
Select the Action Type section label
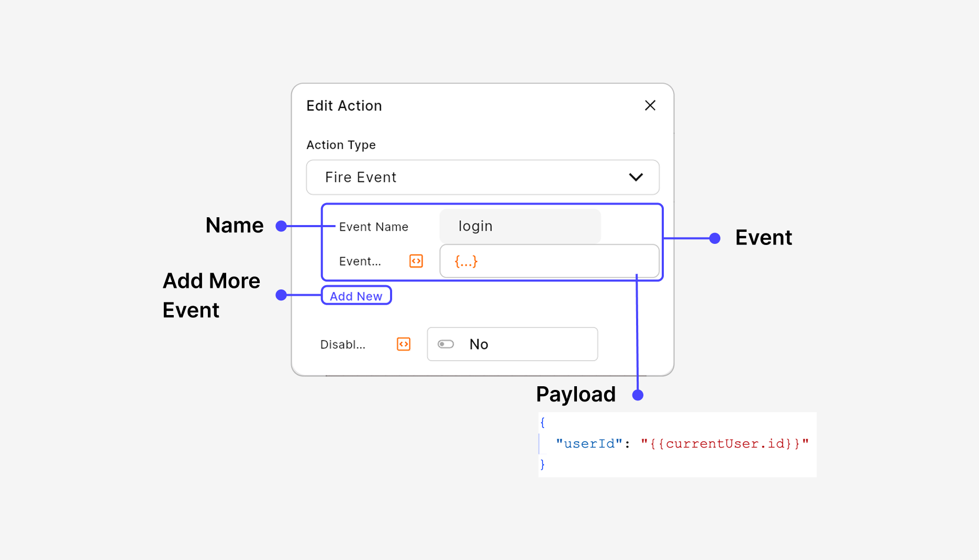click(341, 145)
